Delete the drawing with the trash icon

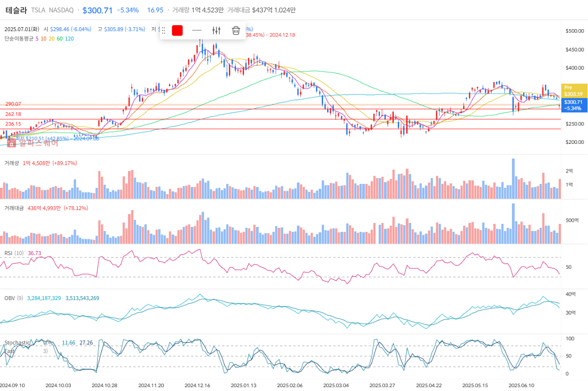(236, 30)
